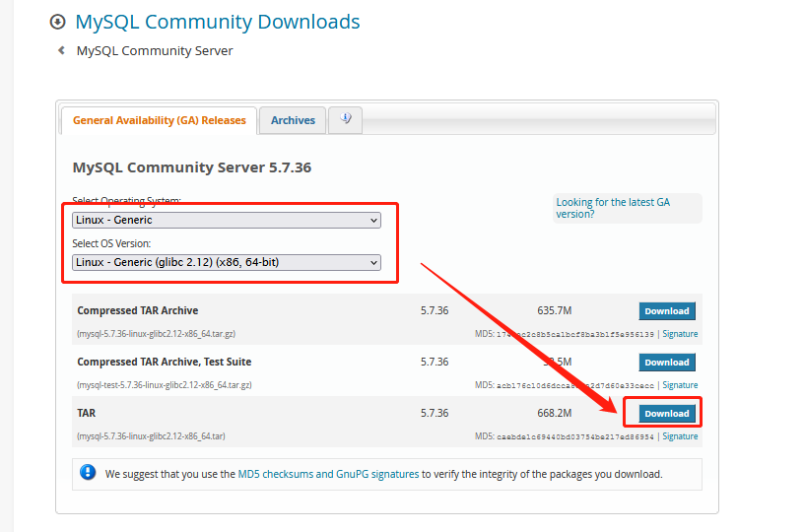The width and height of the screenshot is (804, 532).
Task: Click the 668.2M size value
Action: [555, 413]
